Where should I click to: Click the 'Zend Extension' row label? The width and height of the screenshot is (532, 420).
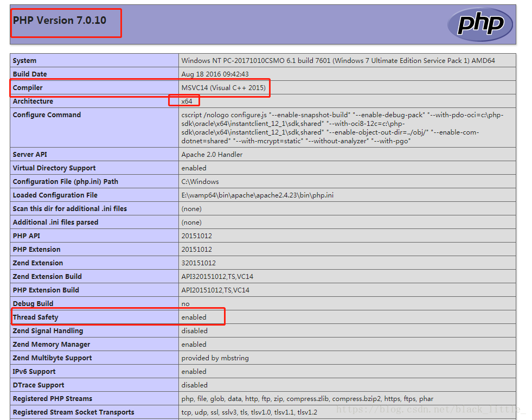pyautogui.click(x=37, y=263)
